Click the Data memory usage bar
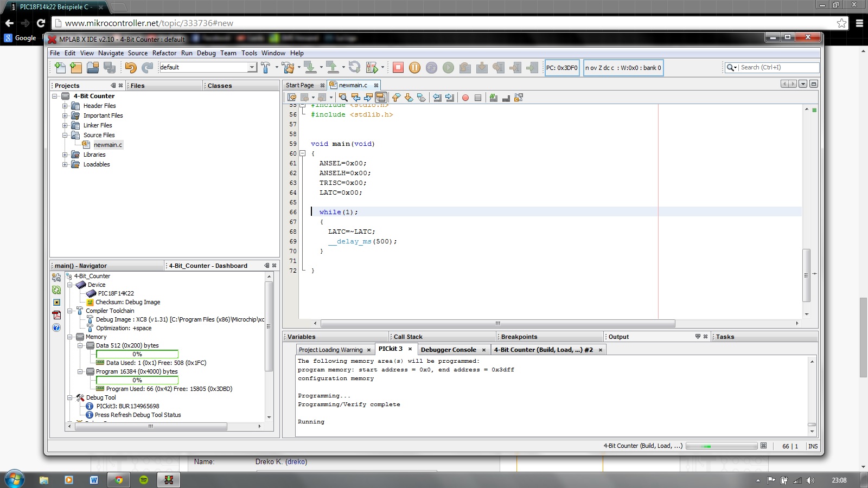Image resolution: width=868 pixels, height=488 pixels. coord(137,354)
